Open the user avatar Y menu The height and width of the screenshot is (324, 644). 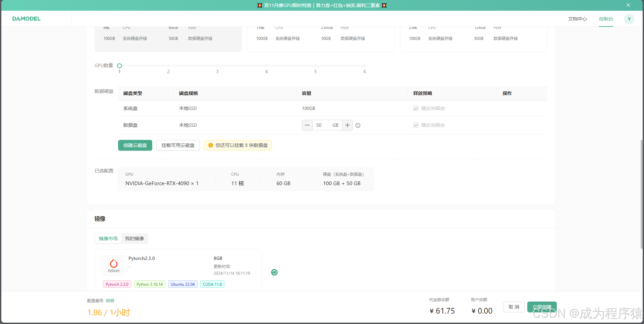click(629, 19)
